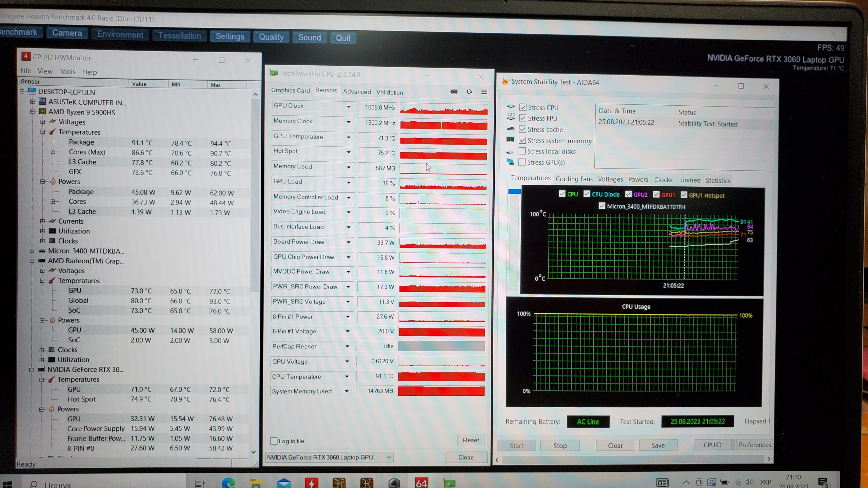This screenshot has height=488, width=868.
Task: Click the AIDA64 horizontal scrollbar at the bottom
Action: (x=633, y=460)
